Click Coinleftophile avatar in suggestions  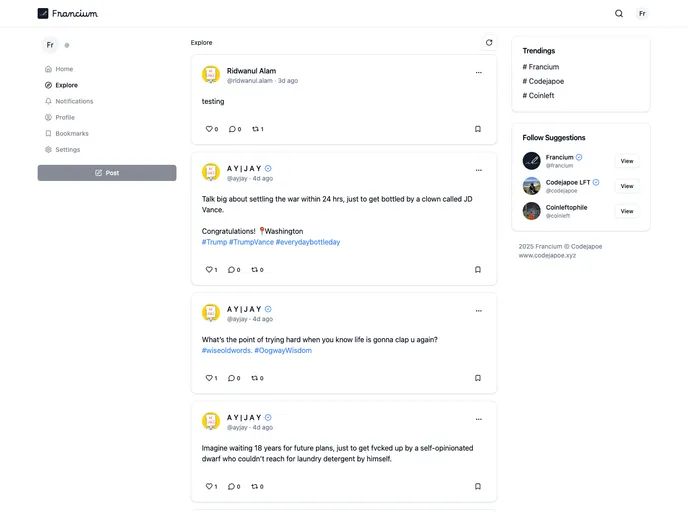point(531,211)
